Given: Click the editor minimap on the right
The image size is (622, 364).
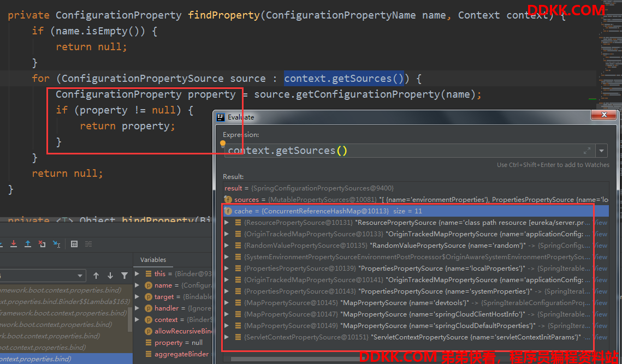Looking at the screenshot, I should pos(609,56).
